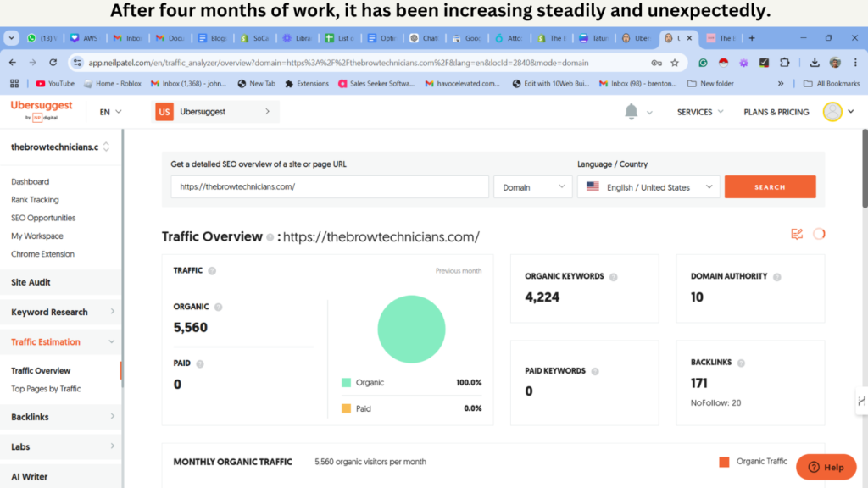Image resolution: width=868 pixels, height=488 pixels.
Task: Open the browser Extensions puzzle icon
Action: (784, 63)
